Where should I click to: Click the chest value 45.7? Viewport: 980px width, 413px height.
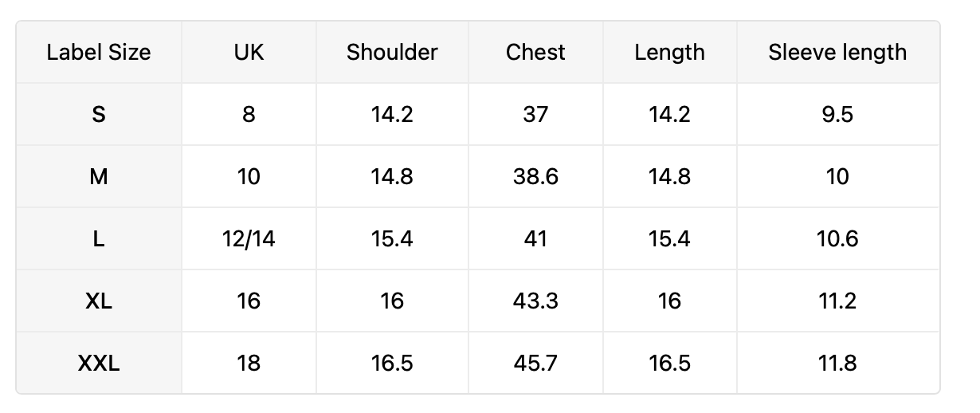pyautogui.click(x=535, y=364)
